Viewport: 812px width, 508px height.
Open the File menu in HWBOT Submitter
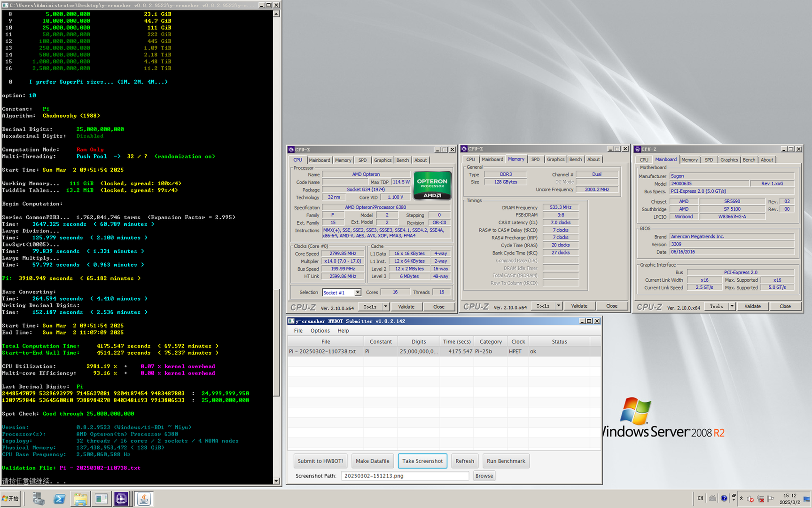(298, 331)
